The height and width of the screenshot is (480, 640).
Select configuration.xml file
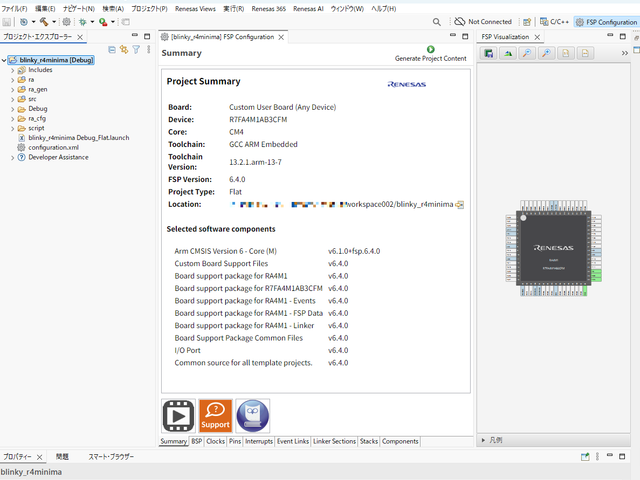(53, 147)
